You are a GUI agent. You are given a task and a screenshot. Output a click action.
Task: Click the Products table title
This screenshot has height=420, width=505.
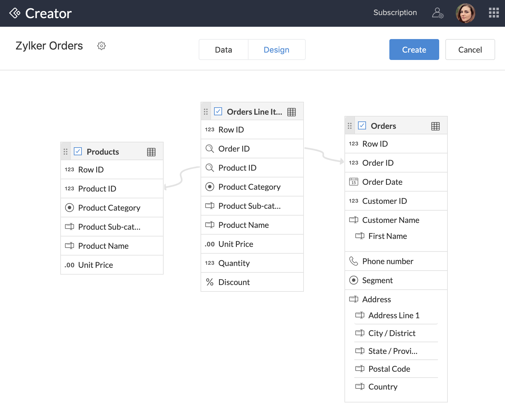(x=103, y=152)
